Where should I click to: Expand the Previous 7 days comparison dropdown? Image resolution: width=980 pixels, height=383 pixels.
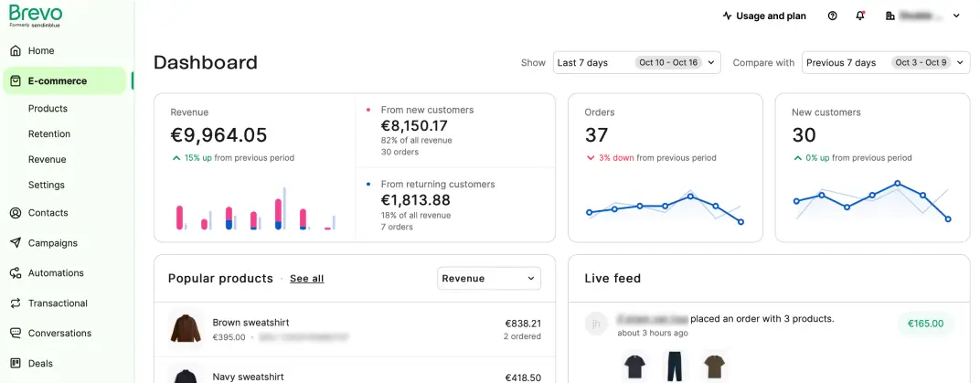pos(885,63)
